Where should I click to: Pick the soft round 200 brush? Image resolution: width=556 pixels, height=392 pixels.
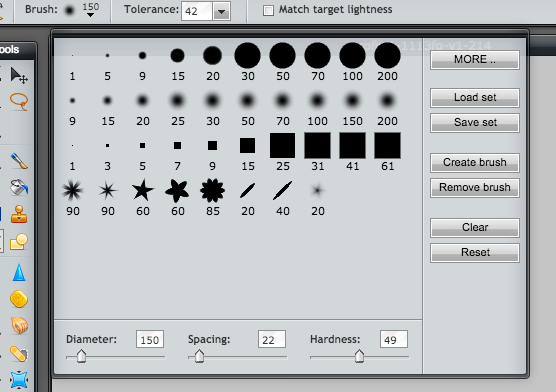(x=387, y=101)
